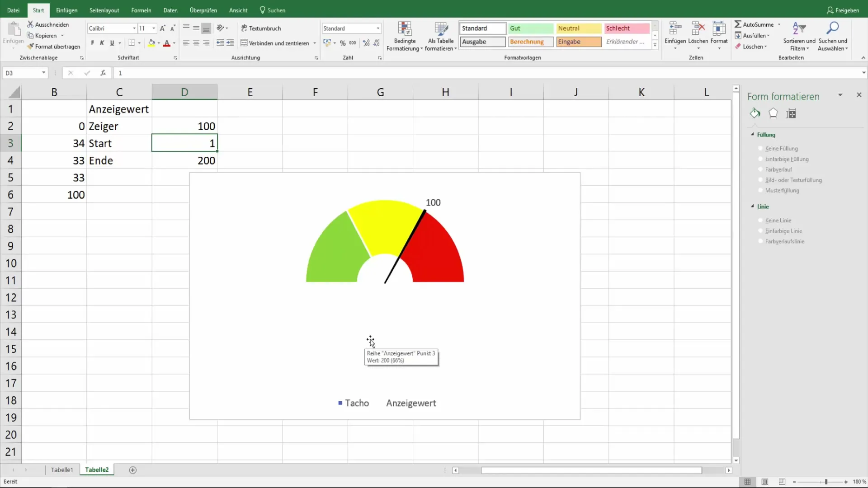Select Keine Linie radio option
Viewport: 868px width, 488px height.
[x=760, y=220]
